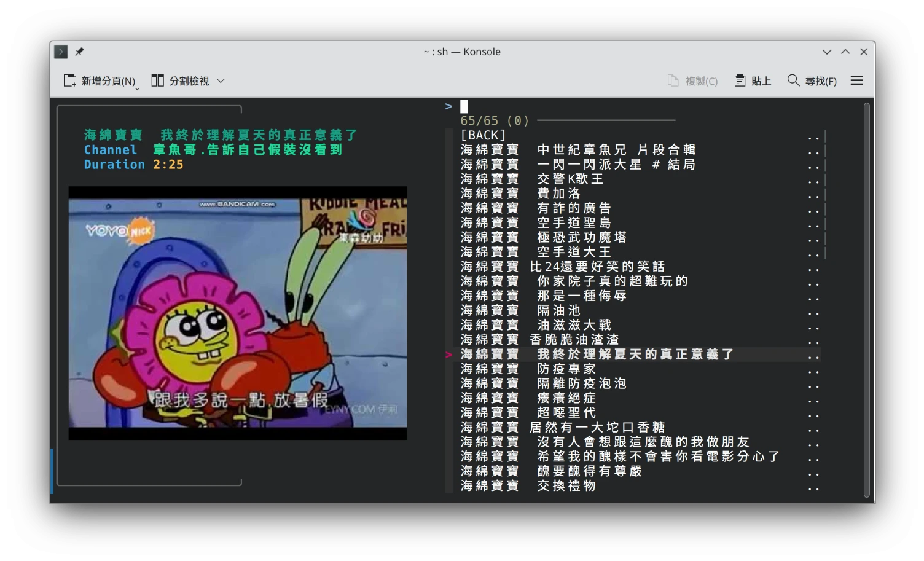
Task: Minimize the Konsole window
Action: pyautogui.click(x=827, y=52)
